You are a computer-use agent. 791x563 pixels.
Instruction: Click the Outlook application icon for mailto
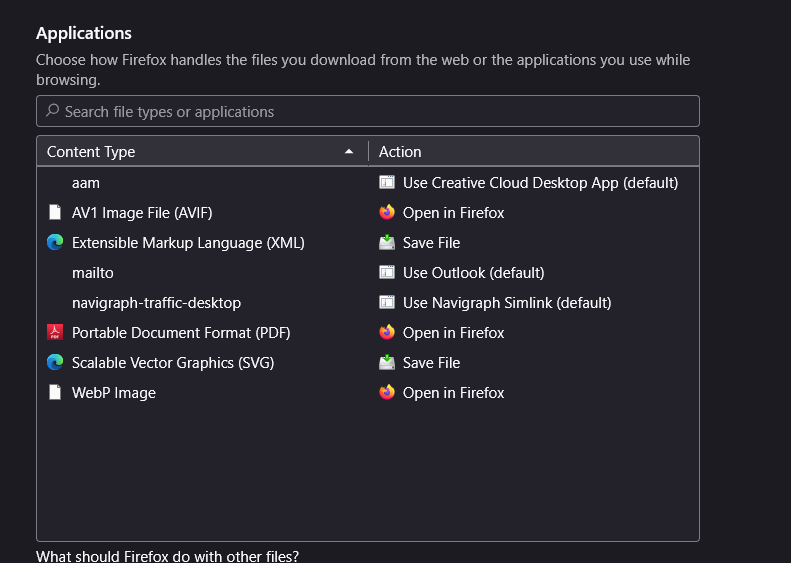click(387, 273)
